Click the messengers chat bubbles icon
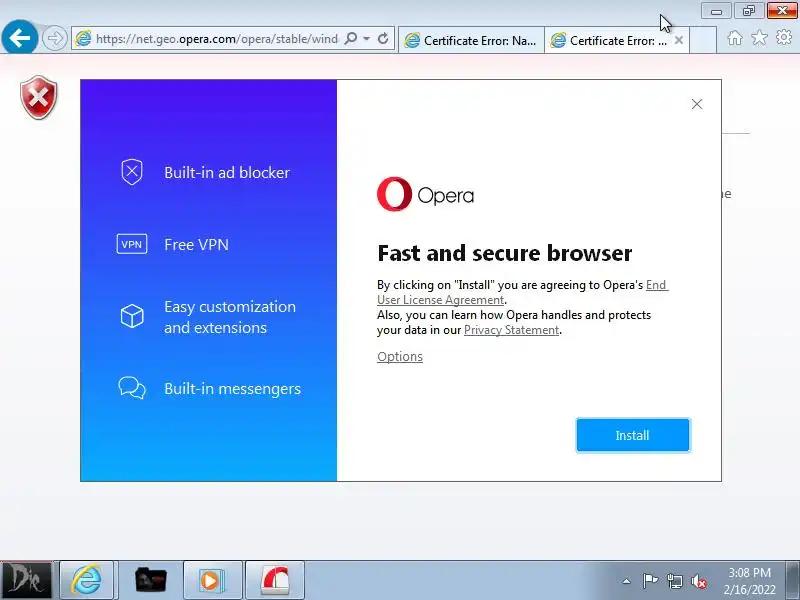 tap(132, 388)
